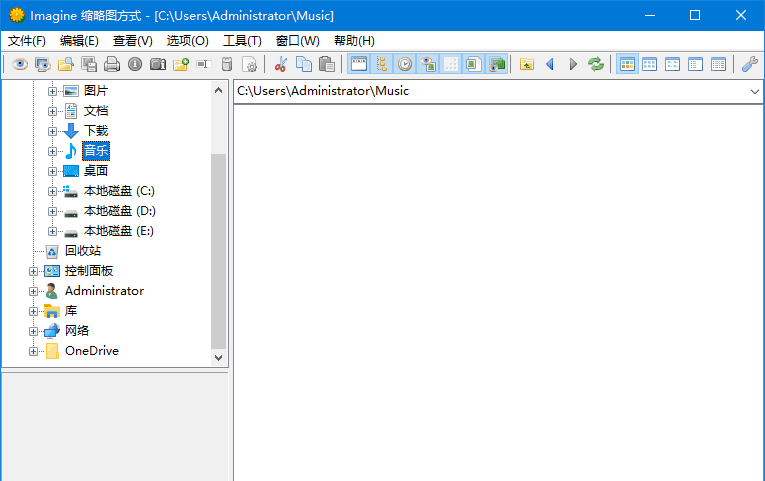Select the 下载 folder in tree
This screenshot has height=481, width=765.
pyautogui.click(x=96, y=131)
